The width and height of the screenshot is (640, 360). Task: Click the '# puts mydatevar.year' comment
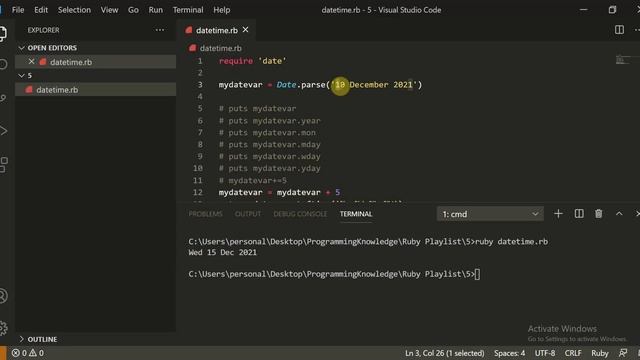[269, 120]
